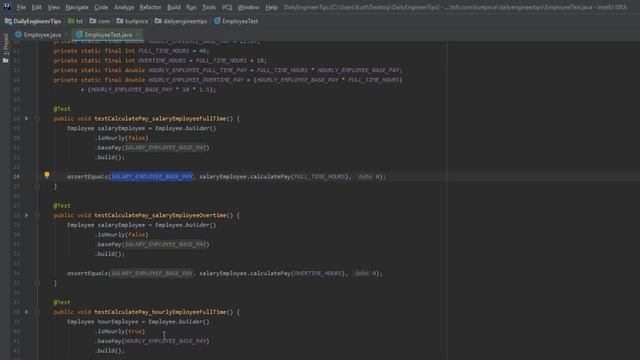Screen dimensions: 640x360
Task: Collapse the testCalculatePay_salaryEmployeeFullTime method fold marker
Action: click(x=37, y=118)
